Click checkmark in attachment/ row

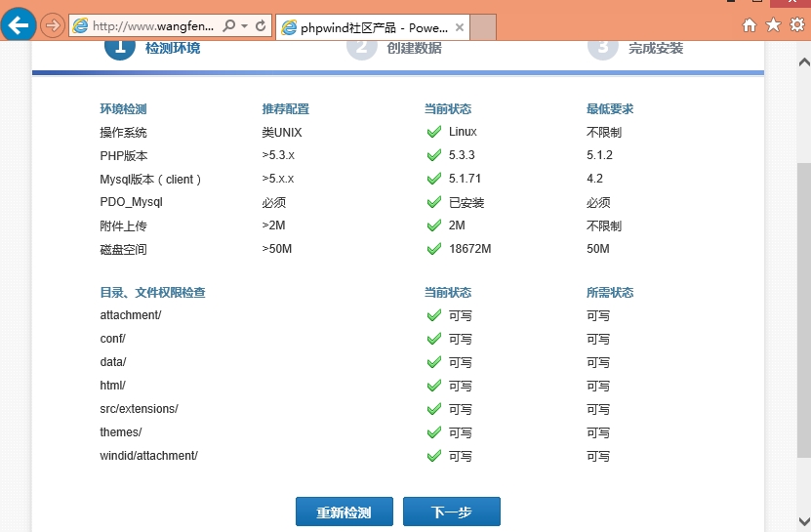(x=434, y=315)
